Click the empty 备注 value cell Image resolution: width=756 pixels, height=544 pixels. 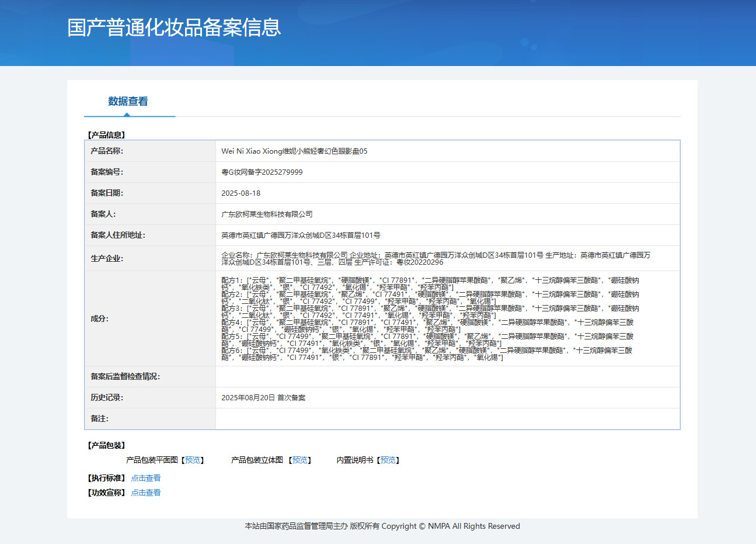click(x=447, y=419)
